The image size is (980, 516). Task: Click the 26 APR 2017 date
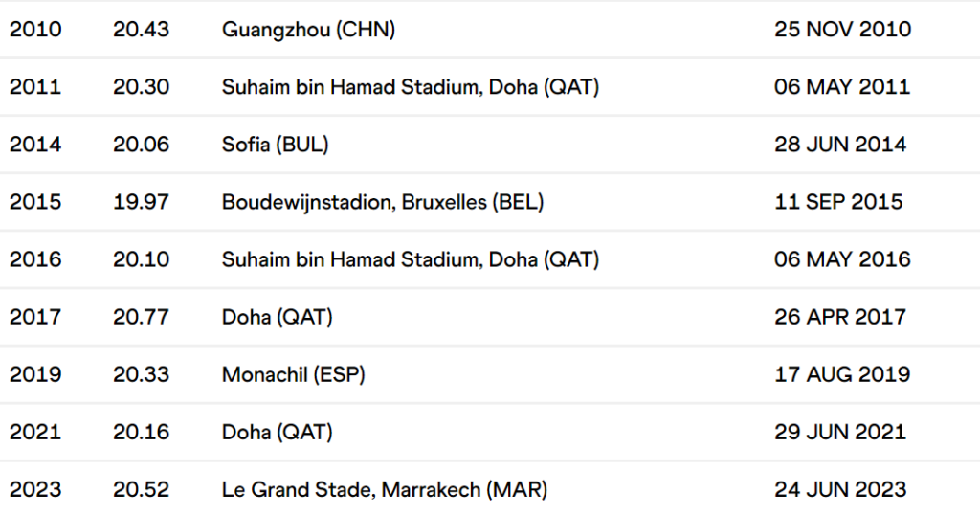[840, 317]
